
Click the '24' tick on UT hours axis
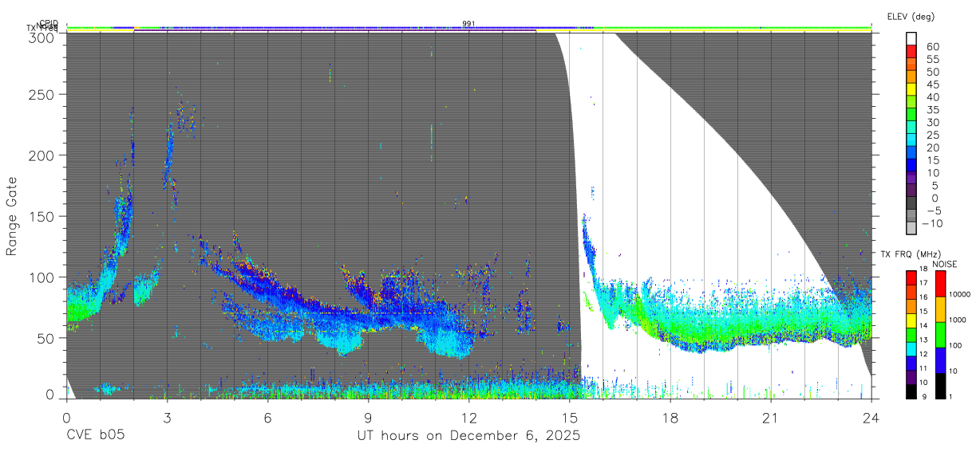tap(871, 417)
